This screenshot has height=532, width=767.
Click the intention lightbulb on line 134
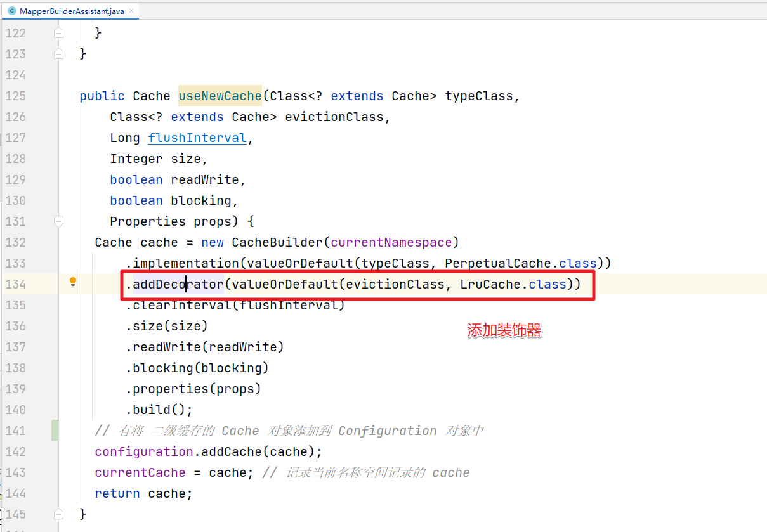pyautogui.click(x=73, y=282)
